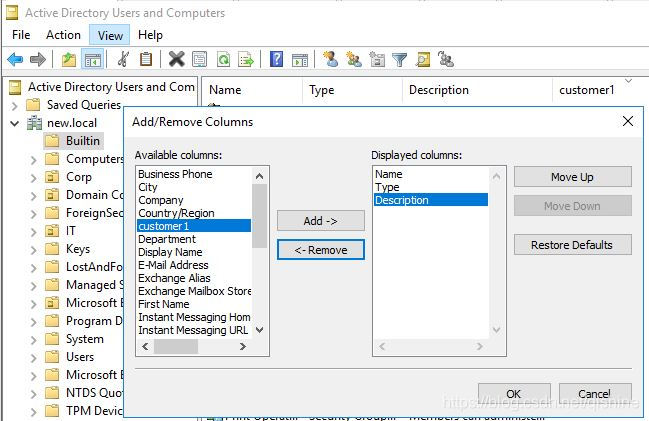Click the Add to group icon
Screen dimensions: 649x421
pos(446,60)
